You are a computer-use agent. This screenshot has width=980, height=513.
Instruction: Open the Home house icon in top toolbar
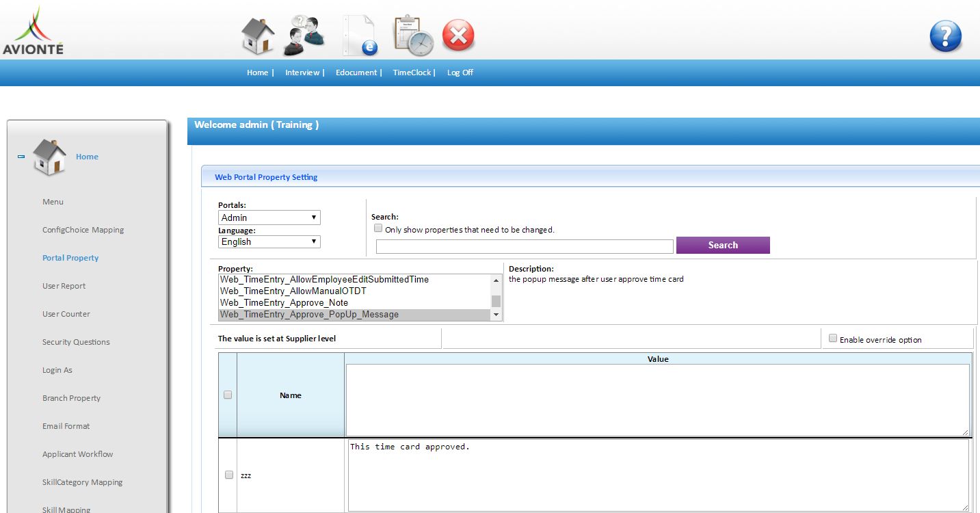coord(259,36)
